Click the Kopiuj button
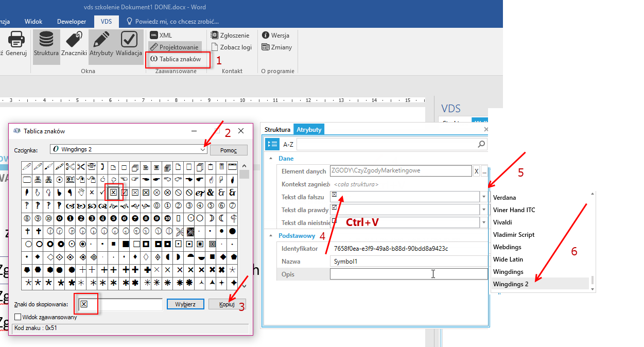The image size is (644, 347). point(227,304)
